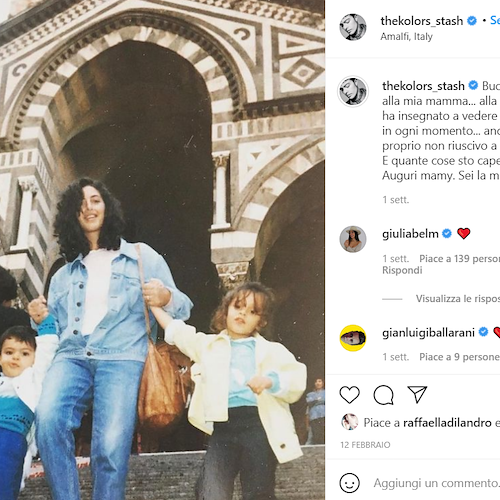Open gianluigiballarani username link

click(x=428, y=332)
